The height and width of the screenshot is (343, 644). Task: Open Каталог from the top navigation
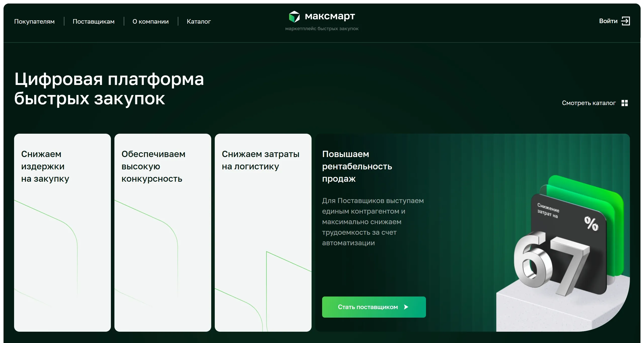199,22
